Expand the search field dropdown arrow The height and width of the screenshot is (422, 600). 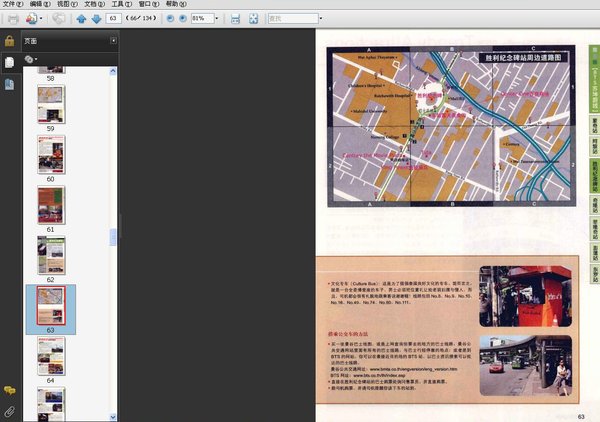click(320, 18)
